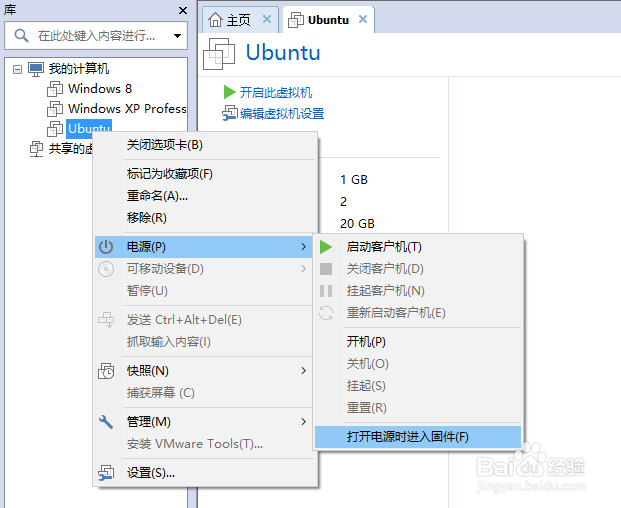The image size is (621, 508).
Task: Choose 安装 VMware Tools(T)...
Action: tap(204, 444)
